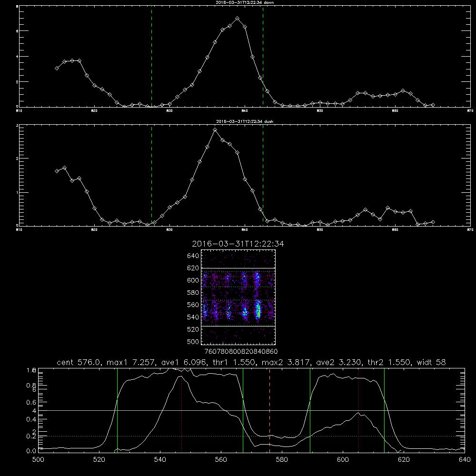The image size is (476, 476).
Task: Click the '580' label on the bottom plot x-axis
Action: coord(282,460)
